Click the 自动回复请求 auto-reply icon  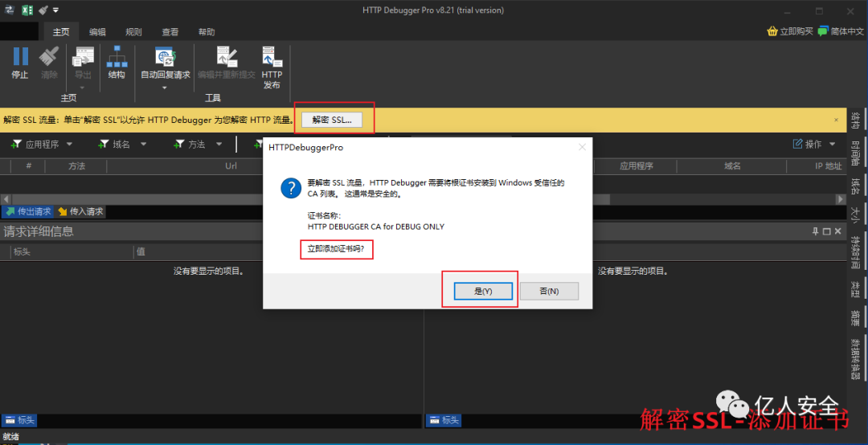(x=165, y=56)
